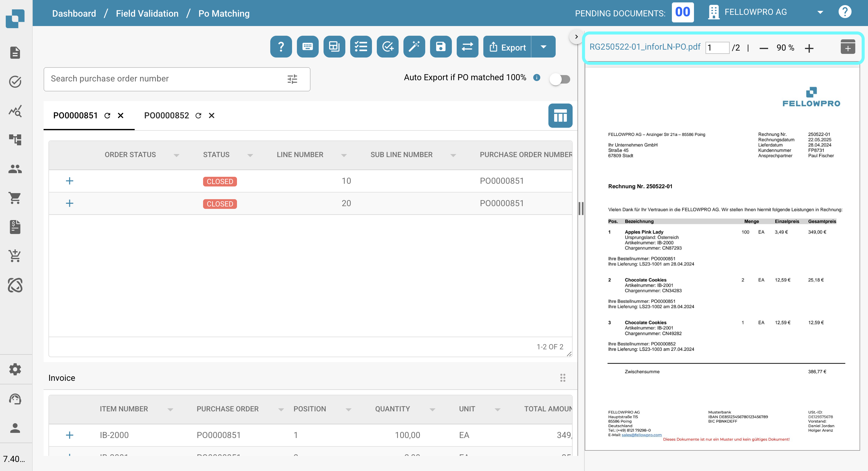The height and width of the screenshot is (471, 868).
Task: Expand row for line number 10
Action: (x=69, y=181)
